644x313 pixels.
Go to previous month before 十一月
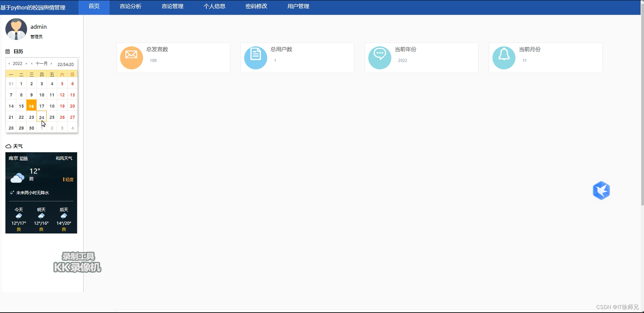point(32,63)
